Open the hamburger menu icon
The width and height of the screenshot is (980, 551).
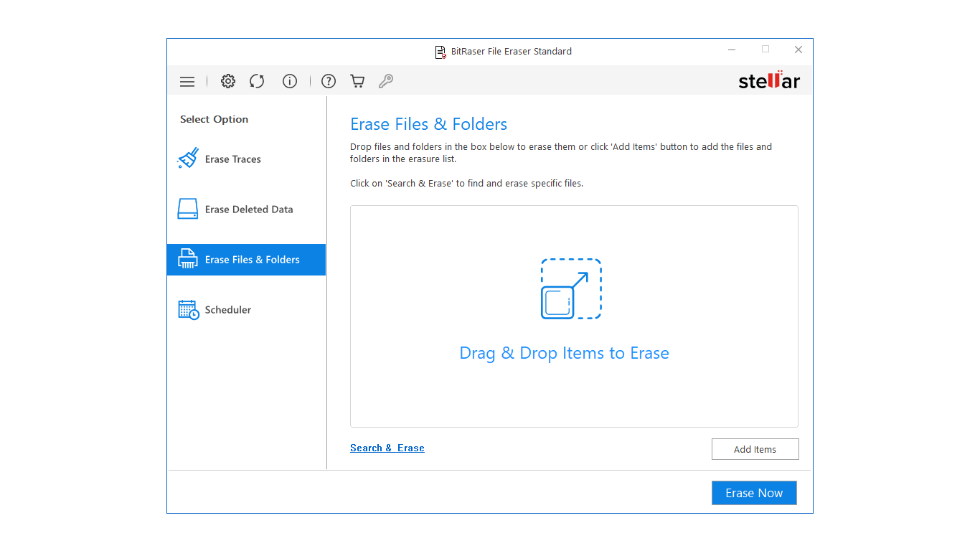point(187,82)
